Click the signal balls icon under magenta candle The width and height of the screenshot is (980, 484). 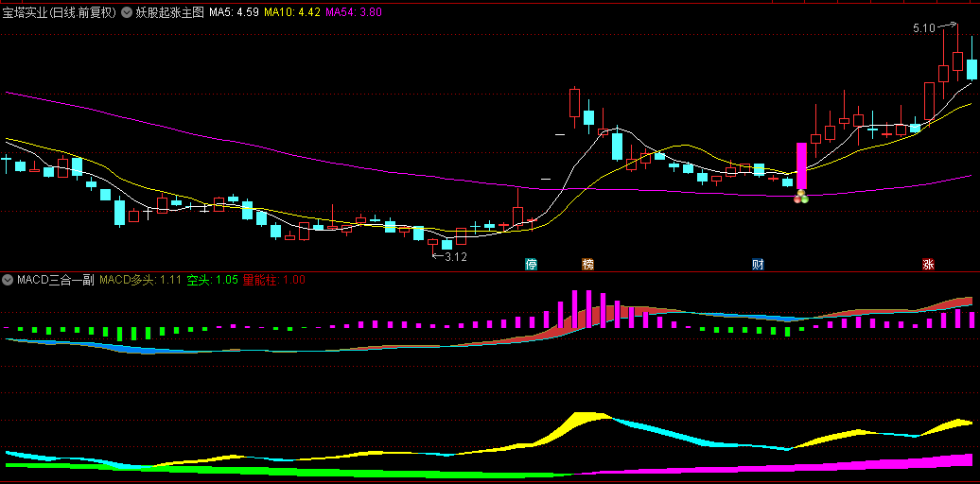pyautogui.click(x=801, y=198)
